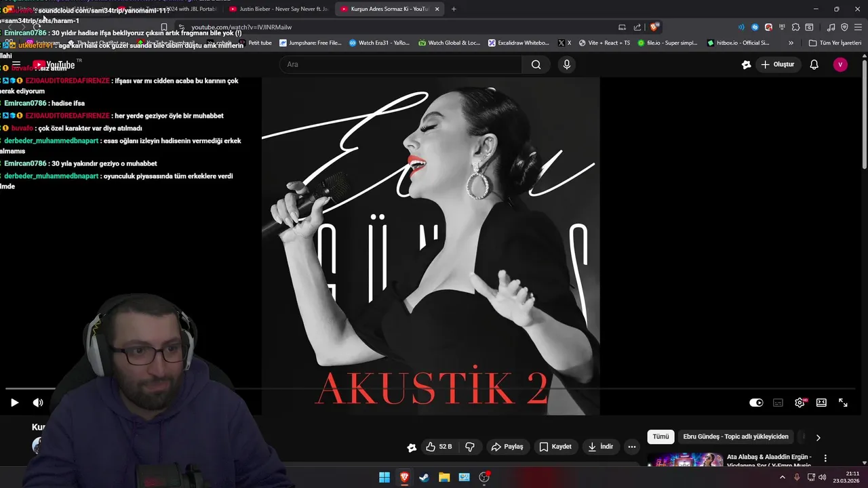Open Petit tube bookmark

click(x=255, y=43)
